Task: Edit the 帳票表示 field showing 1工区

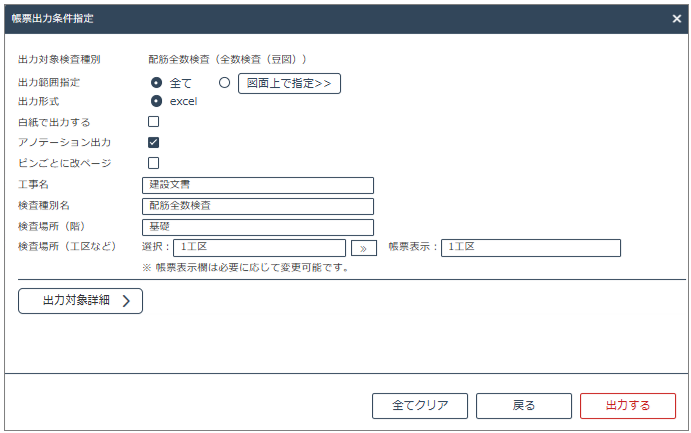Action: [531, 248]
